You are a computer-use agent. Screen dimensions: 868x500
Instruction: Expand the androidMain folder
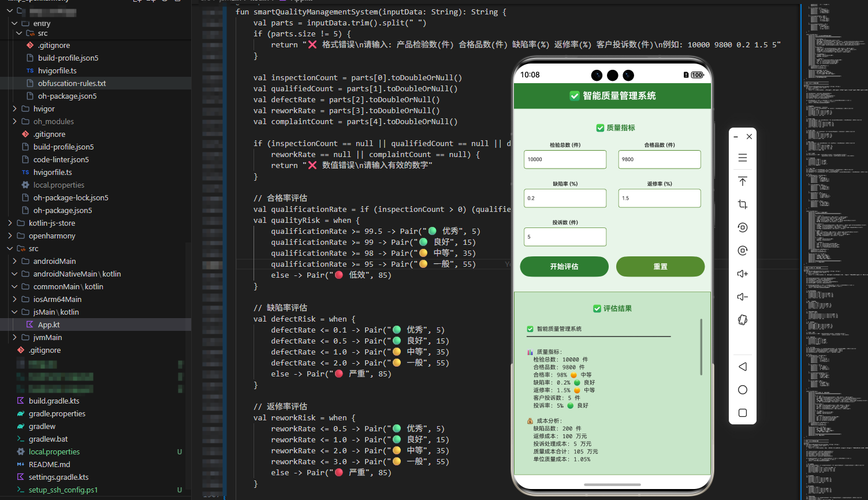(14, 261)
